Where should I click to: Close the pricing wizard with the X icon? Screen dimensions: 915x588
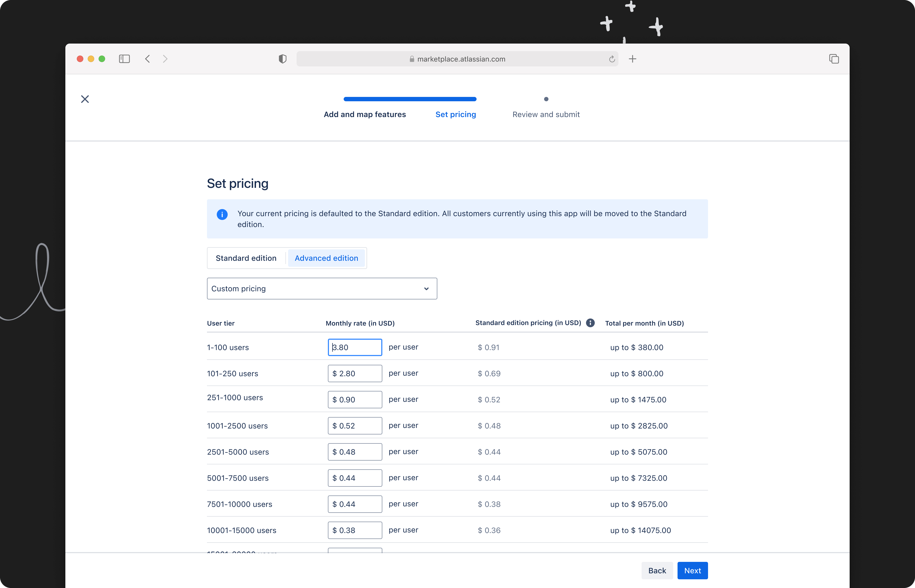click(x=85, y=99)
